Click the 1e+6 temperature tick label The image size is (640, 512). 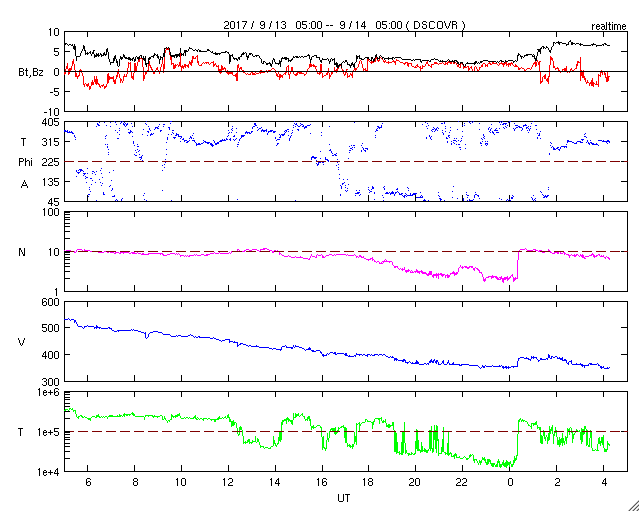click(x=49, y=392)
